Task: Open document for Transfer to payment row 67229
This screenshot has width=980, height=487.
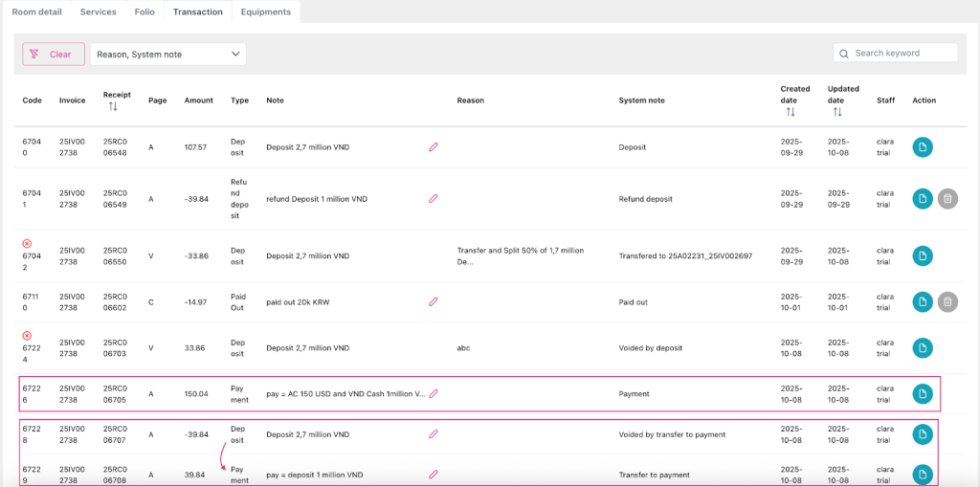Action: pyautogui.click(x=922, y=475)
